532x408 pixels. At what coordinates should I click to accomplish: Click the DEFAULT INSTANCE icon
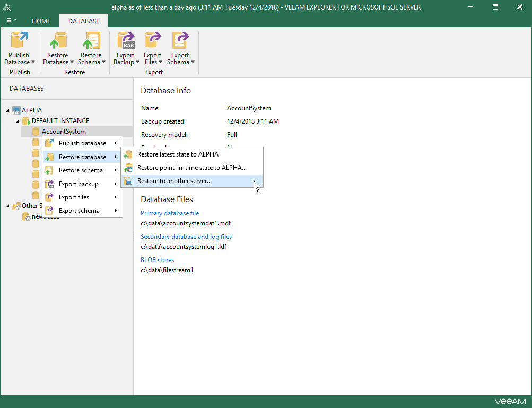point(26,121)
